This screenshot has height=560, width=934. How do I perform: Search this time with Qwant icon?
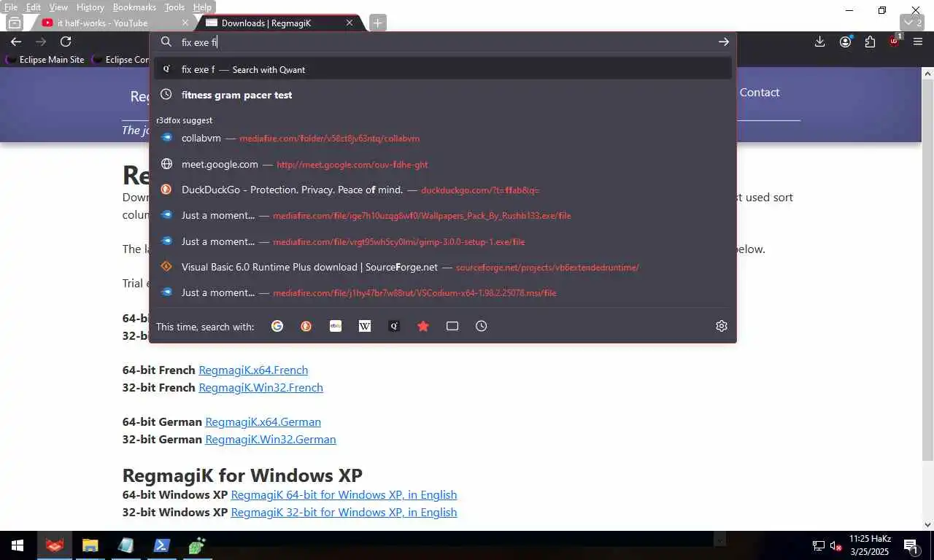394,326
